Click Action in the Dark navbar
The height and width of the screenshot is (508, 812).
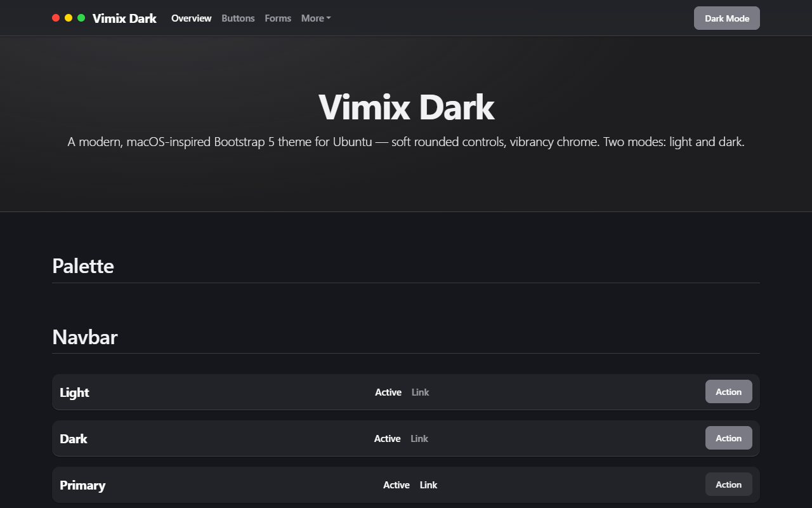coord(729,438)
